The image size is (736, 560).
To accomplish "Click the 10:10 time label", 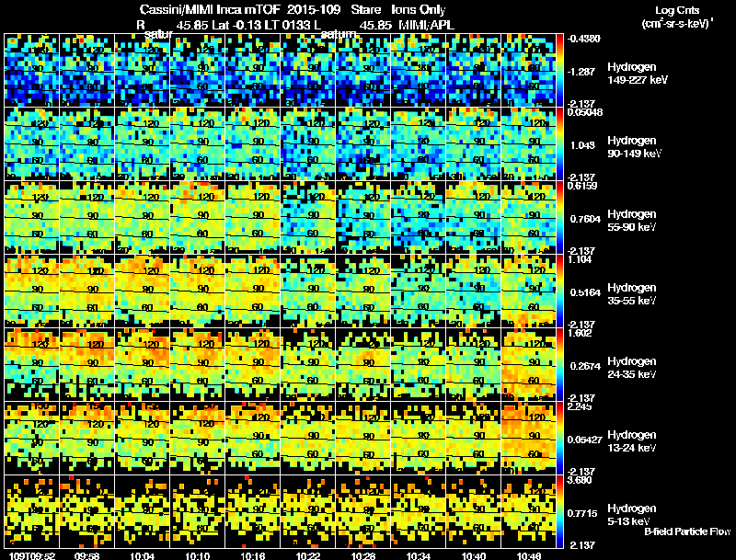I will (x=198, y=555).
